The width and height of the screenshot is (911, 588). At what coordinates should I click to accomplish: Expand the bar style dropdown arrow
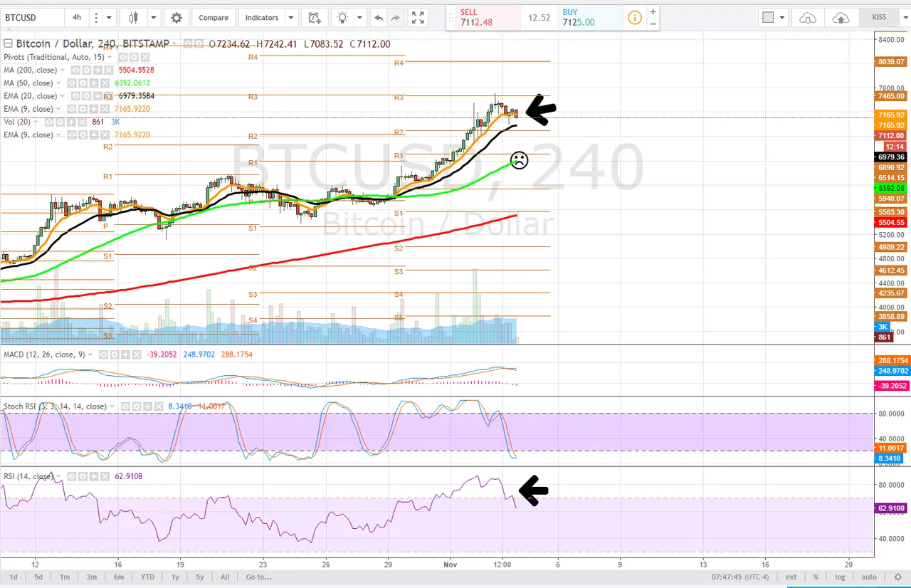coord(153,18)
